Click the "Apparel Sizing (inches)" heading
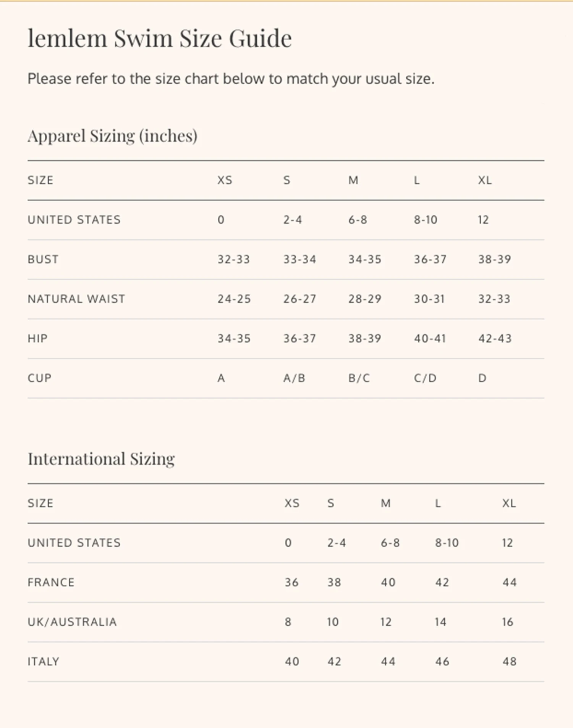This screenshot has height=728, width=573. pos(112,136)
